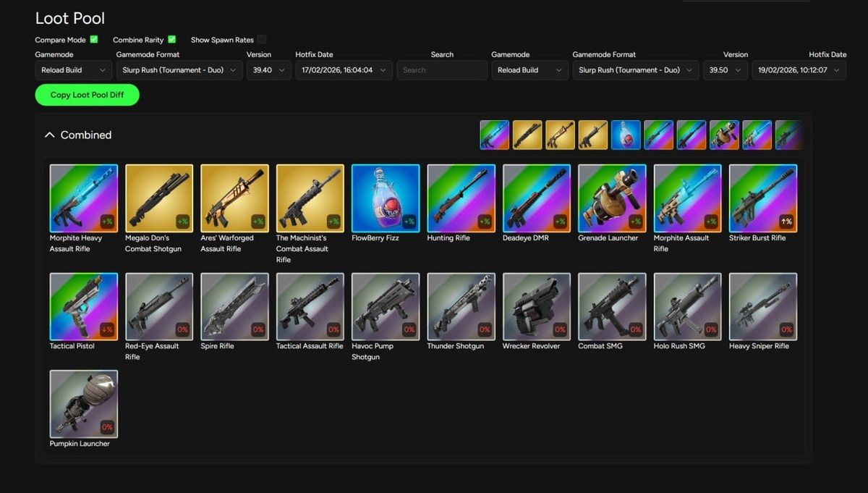
Task: Open Hotfix Date 17/02/2026 dropdown
Action: 344,70
